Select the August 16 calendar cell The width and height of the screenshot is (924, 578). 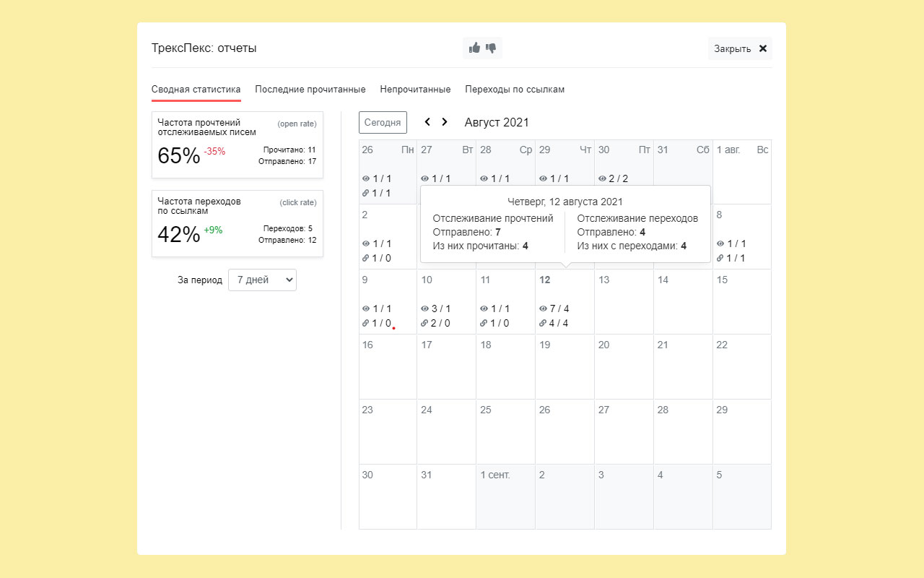click(x=388, y=366)
